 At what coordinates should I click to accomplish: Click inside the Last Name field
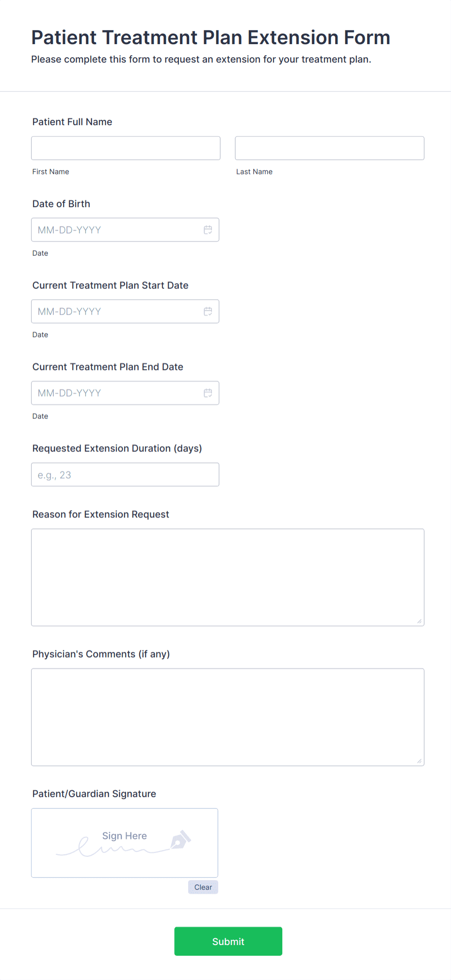[x=329, y=148]
